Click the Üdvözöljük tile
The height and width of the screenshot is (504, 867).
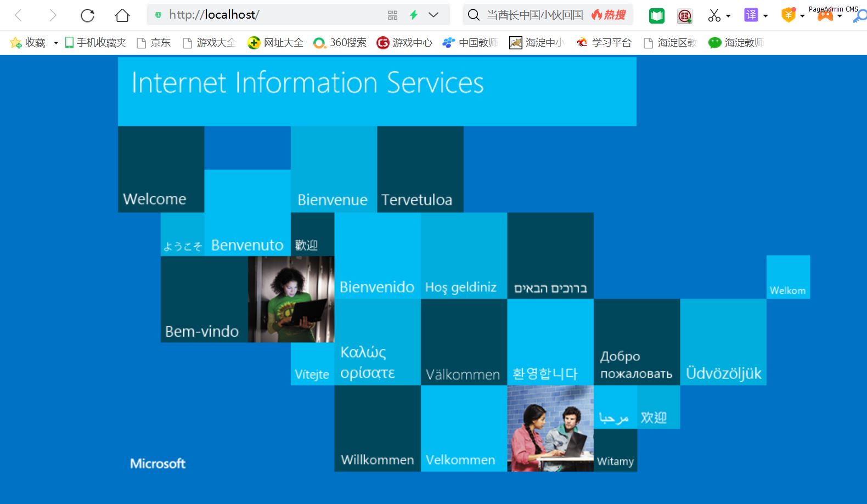point(723,342)
